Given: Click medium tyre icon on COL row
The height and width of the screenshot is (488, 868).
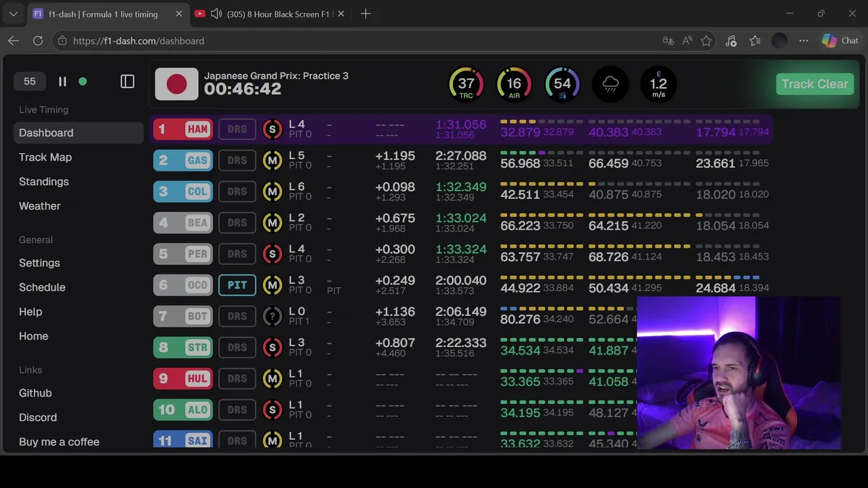Looking at the screenshot, I should coord(273,191).
